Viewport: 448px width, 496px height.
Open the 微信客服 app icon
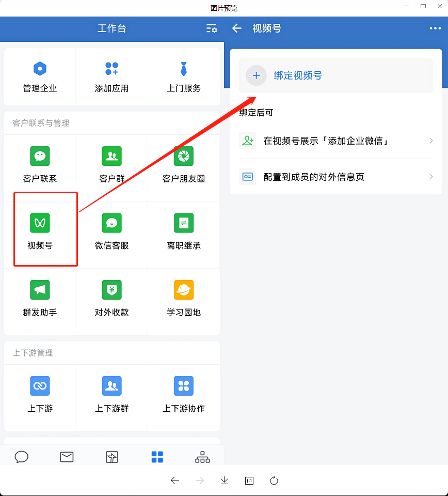point(111,229)
